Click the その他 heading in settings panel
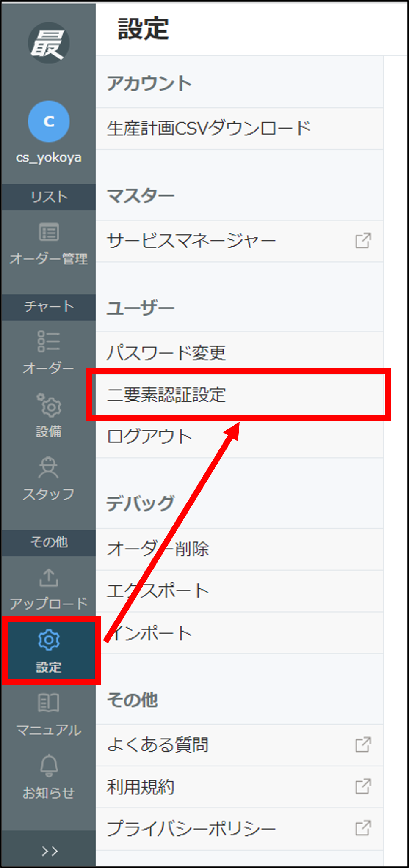Image resolution: width=409 pixels, height=868 pixels. [x=133, y=700]
